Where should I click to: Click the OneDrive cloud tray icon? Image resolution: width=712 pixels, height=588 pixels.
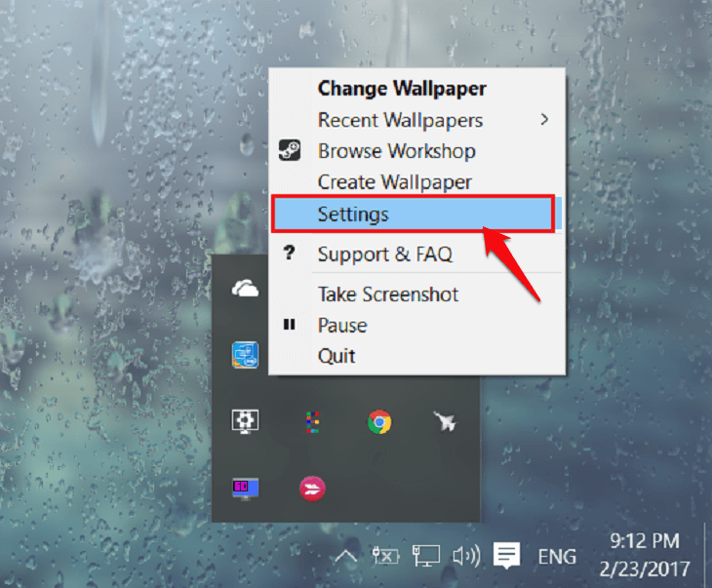click(x=245, y=289)
